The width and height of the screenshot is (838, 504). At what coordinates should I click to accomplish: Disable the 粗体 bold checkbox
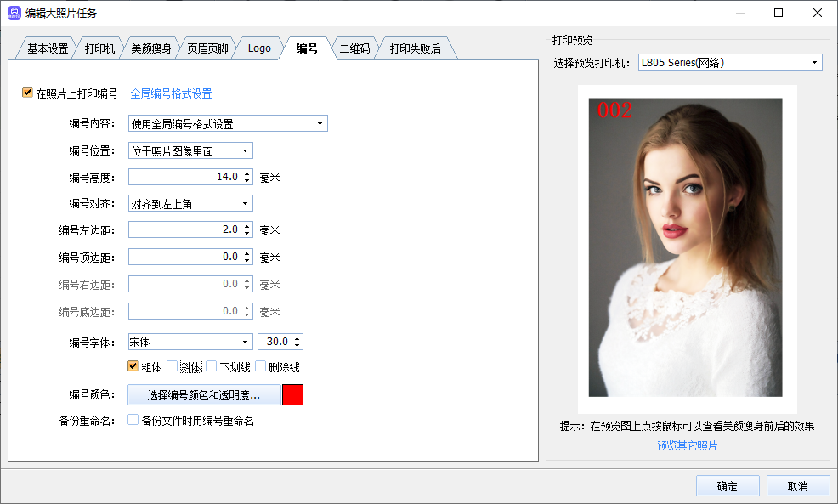tap(133, 366)
